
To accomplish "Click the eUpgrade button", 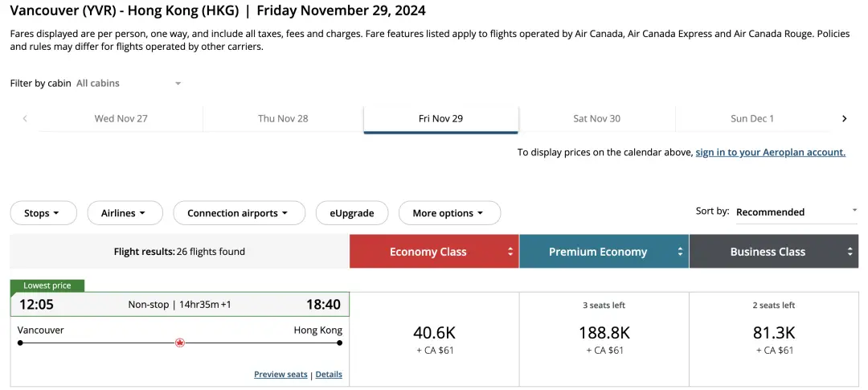I will coord(352,213).
